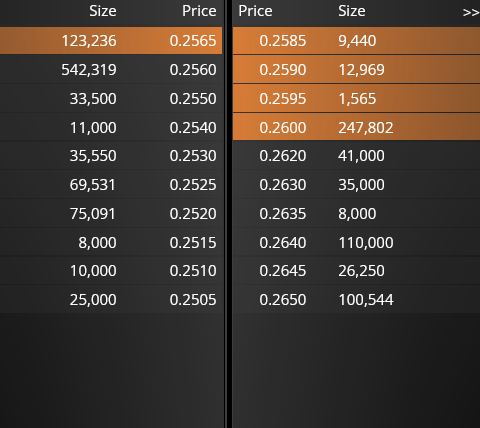Click the 247,802 ask size
Screen dimensions: 480x428
[366, 128]
